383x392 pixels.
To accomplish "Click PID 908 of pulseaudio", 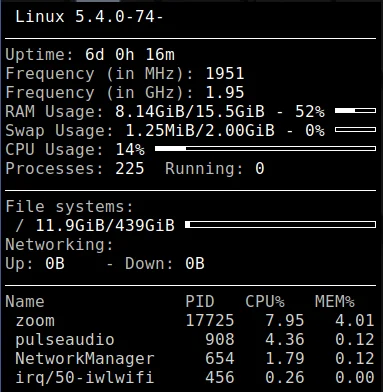I will click(220, 340).
